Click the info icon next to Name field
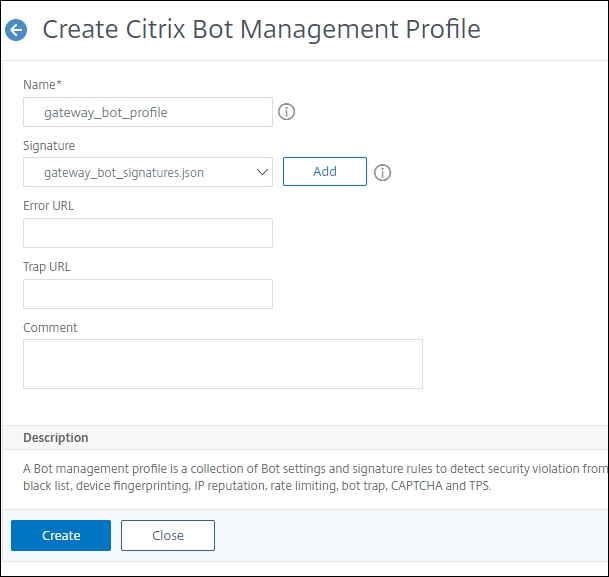The height and width of the screenshot is (577, 609). pos(287,112)
